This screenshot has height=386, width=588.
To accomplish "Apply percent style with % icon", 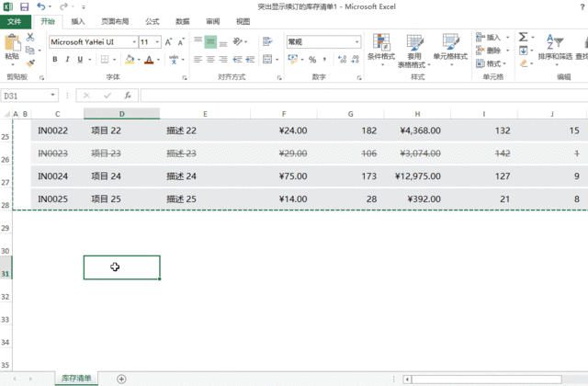I will (x=312, y=60).
